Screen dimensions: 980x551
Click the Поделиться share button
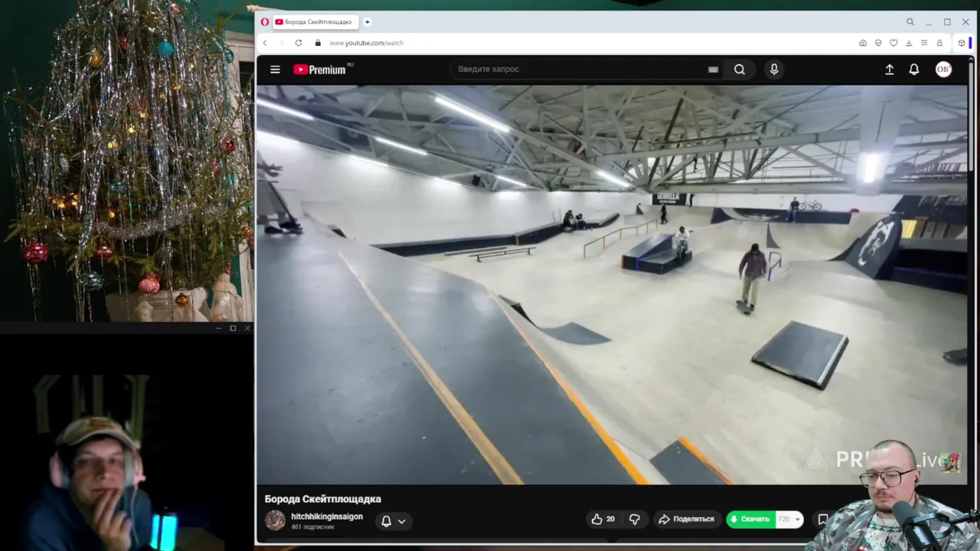pos(686,519)
